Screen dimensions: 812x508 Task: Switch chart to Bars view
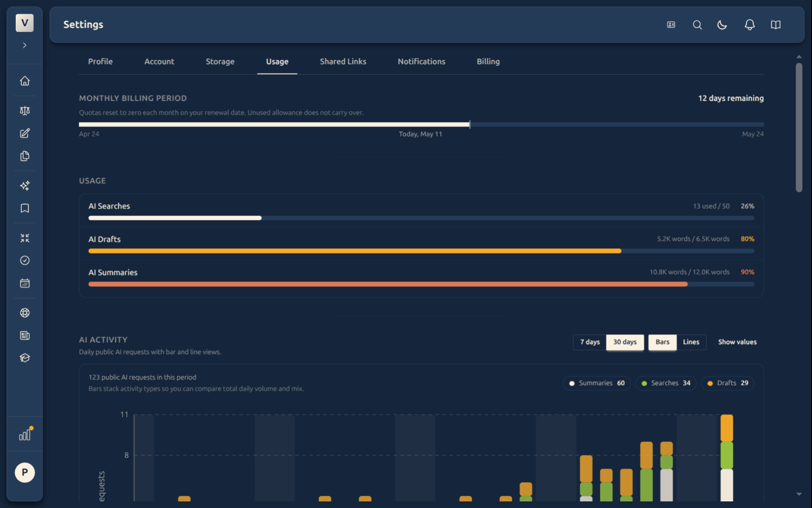662,342
